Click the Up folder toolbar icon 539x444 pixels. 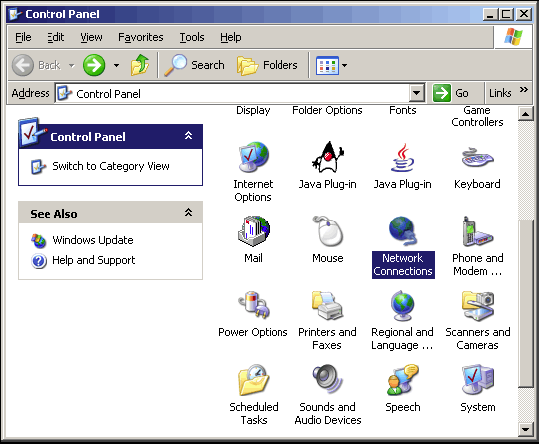140,65
